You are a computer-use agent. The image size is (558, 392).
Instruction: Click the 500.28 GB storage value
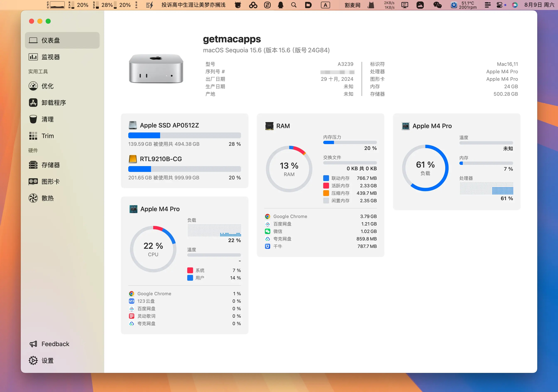coord(505,94)
